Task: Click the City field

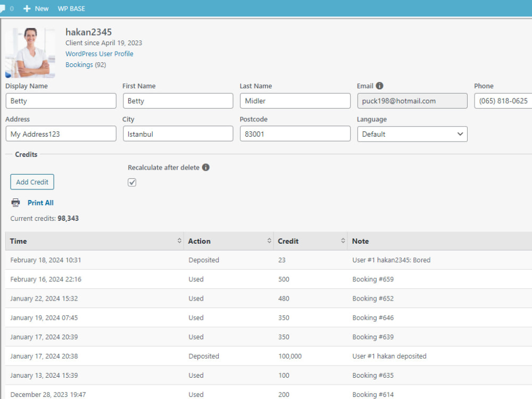Action: pos(178,134)
